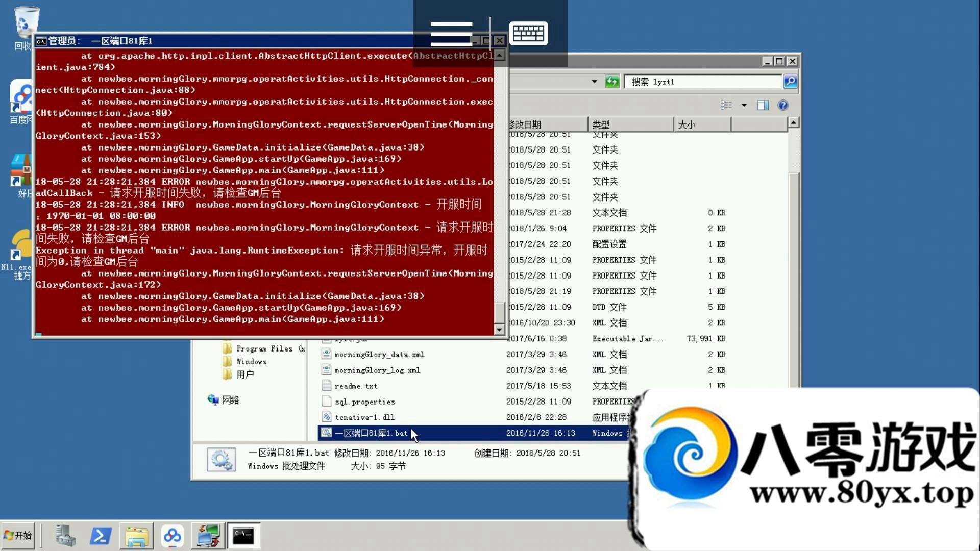980x551 pixels.
Task: Open Server Manager taskbar icon
Action: click(x=65, y=536)
